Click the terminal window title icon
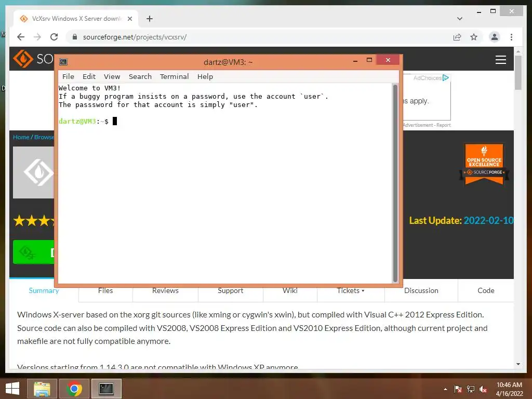Image resolution: width=532 pixels, height=399 pixels. [63, 62]
